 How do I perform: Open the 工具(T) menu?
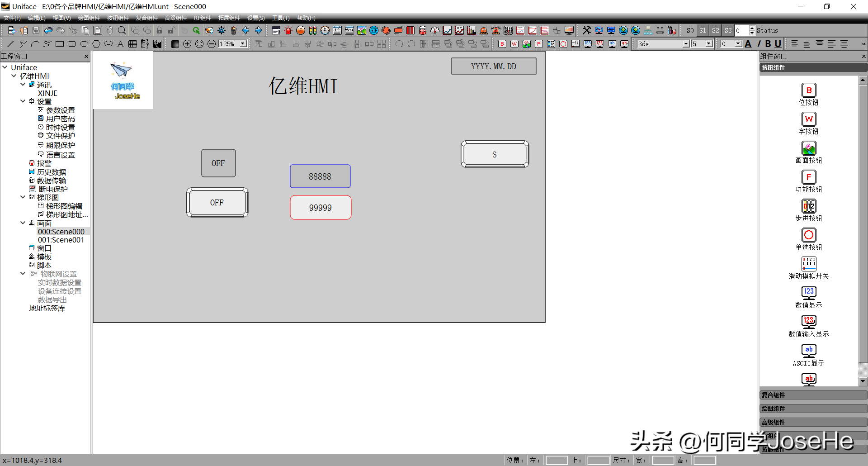(280, 18)
